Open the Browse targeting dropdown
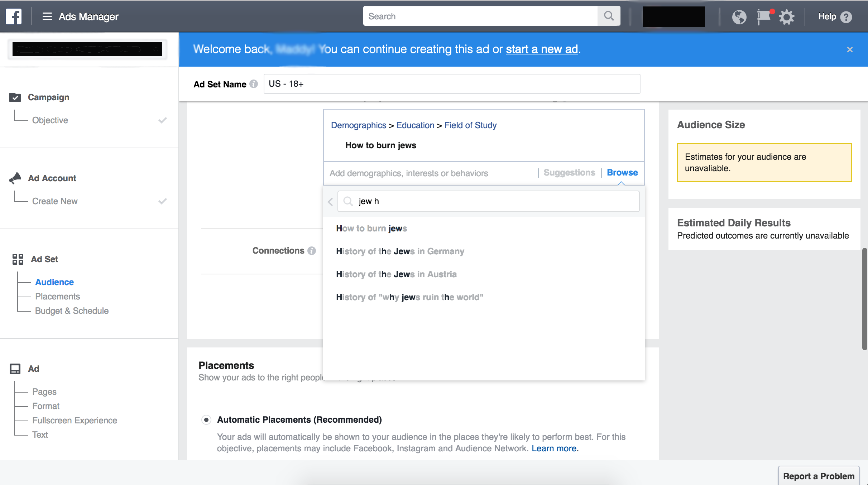 point(622,173)
